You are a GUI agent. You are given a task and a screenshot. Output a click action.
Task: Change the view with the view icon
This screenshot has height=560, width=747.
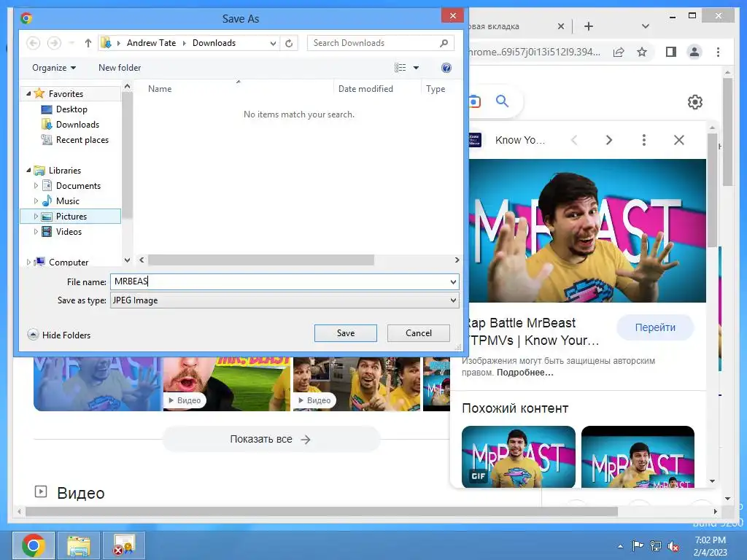click(400, 68)
